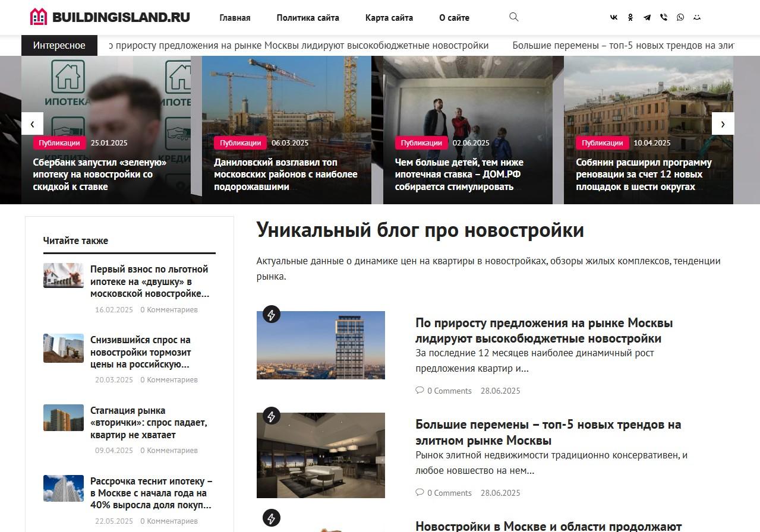The image size is (760, 532).
Task: Open the dark interior article thumbnail
Action: click(x=321, y=455)
